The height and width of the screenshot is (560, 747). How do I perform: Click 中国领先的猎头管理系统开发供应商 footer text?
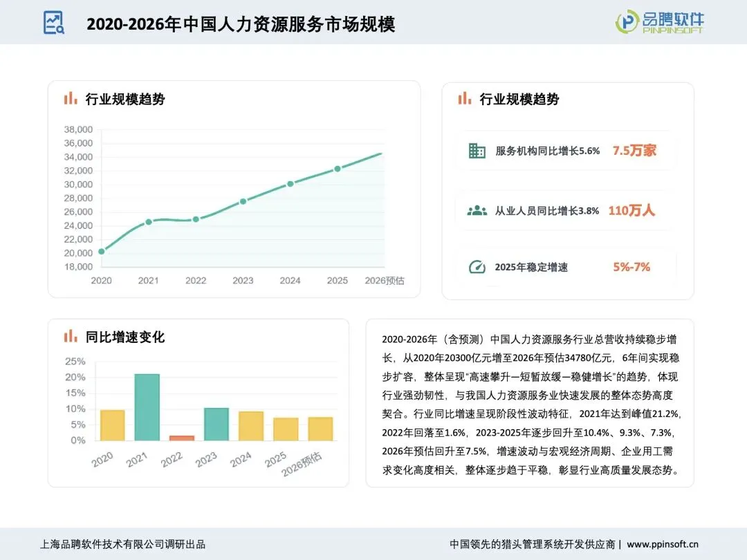click(532, 544)
